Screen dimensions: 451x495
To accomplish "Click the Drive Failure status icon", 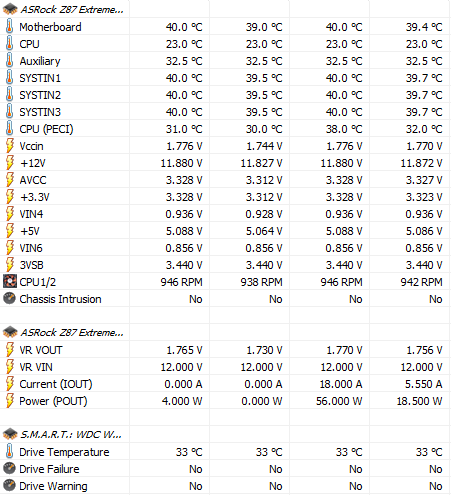I will 9,469.
